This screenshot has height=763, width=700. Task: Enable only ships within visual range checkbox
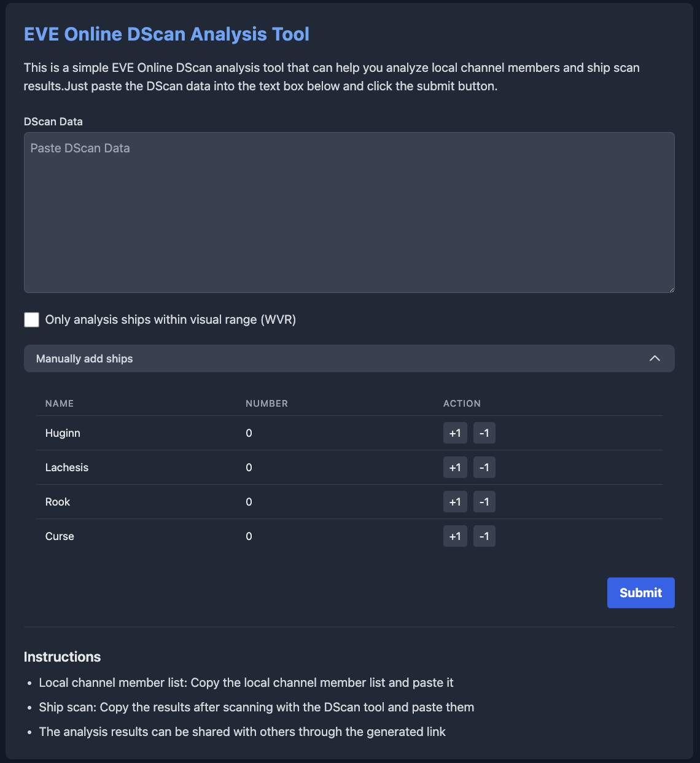(31, 319)
